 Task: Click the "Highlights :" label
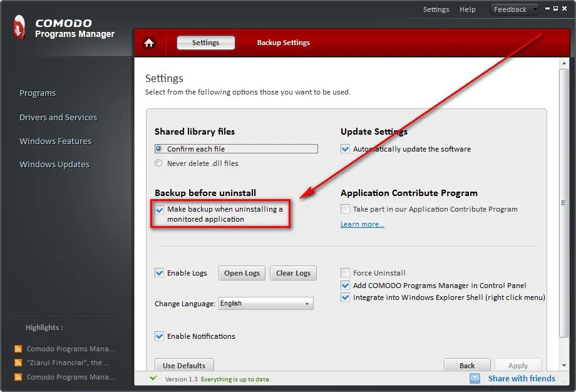(x=44, y=328)
